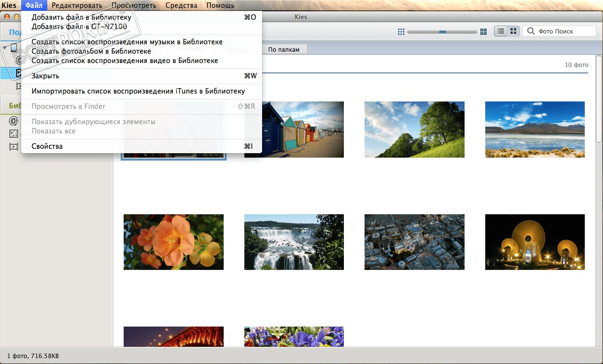Adjust the thumbnail size slider handle

(x=442, y=32)
